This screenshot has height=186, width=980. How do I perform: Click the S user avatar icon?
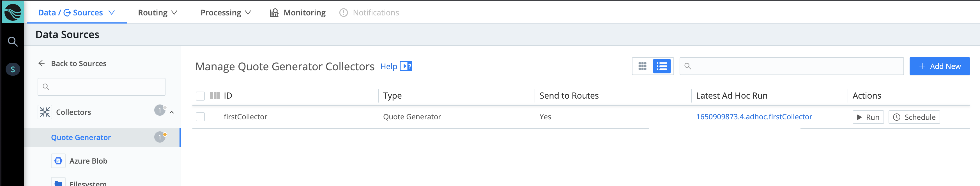tap(13, 69)
